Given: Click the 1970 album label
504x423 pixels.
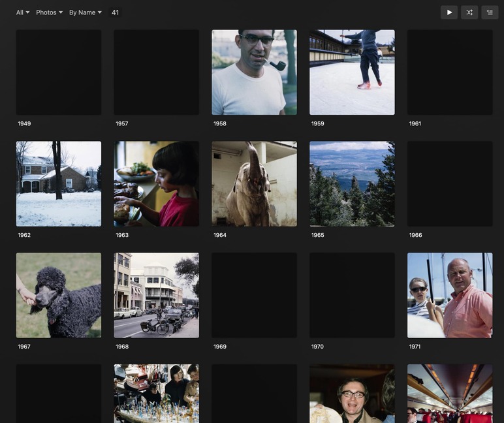Looking at the screenshot, I should click(x=317, y=347).
